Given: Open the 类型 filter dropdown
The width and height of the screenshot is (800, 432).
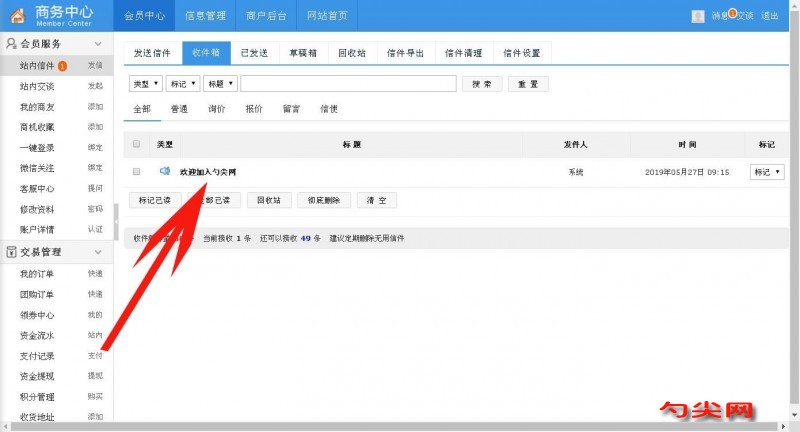Looking at the screenshot, I should tap(147, 84).
